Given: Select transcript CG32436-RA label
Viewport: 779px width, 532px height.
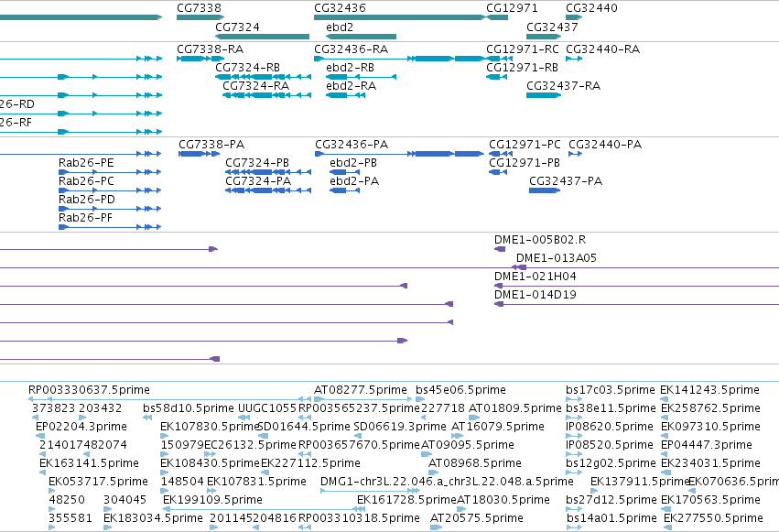Looking at the screenshot, I should tap(352, 49).
